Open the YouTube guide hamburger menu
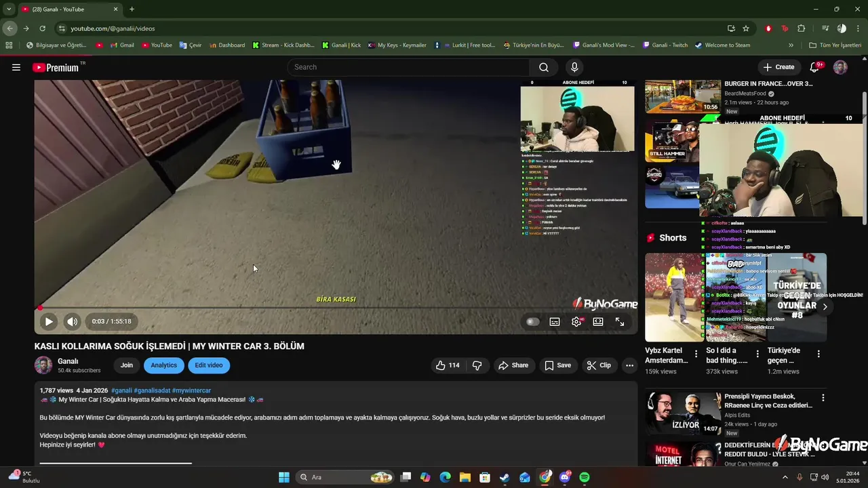868x488 pixels. 16,67
